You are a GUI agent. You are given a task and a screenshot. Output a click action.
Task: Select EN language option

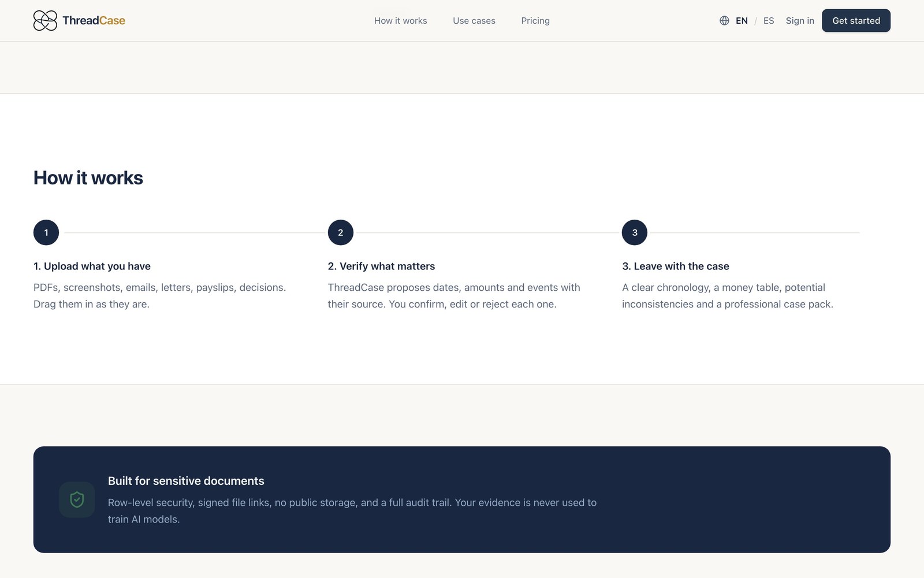742,21
